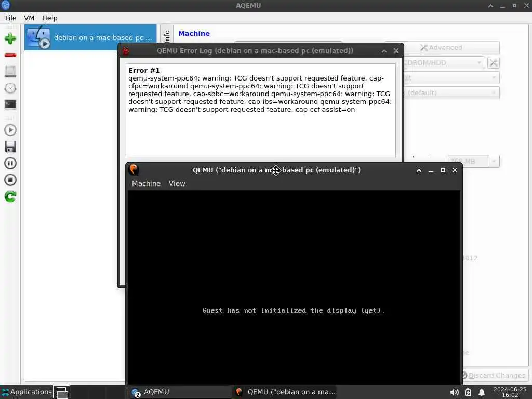This screenshot has width=532, height=399.
Task: Click the volume speaker tray icon
Action: click(x=454, y=392)
